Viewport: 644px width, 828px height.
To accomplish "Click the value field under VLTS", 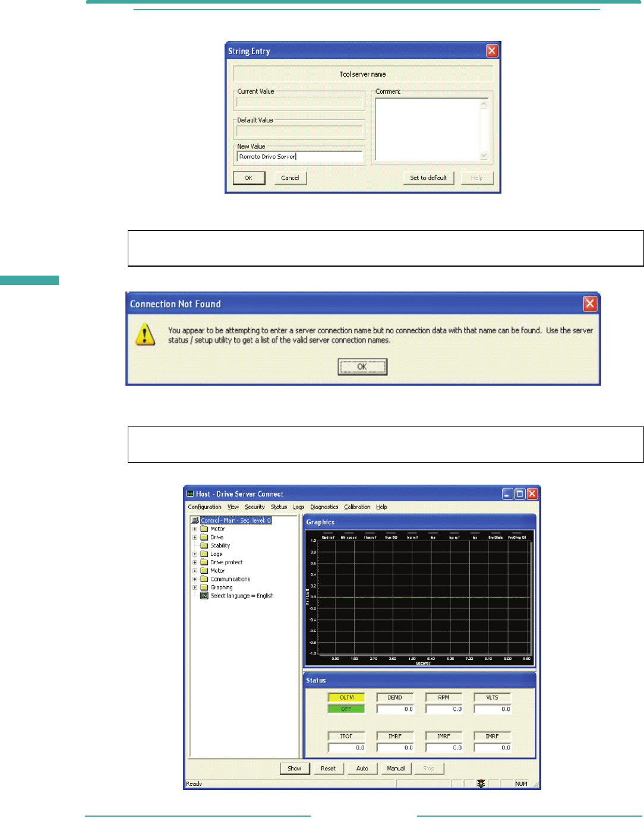I will 493,709.
